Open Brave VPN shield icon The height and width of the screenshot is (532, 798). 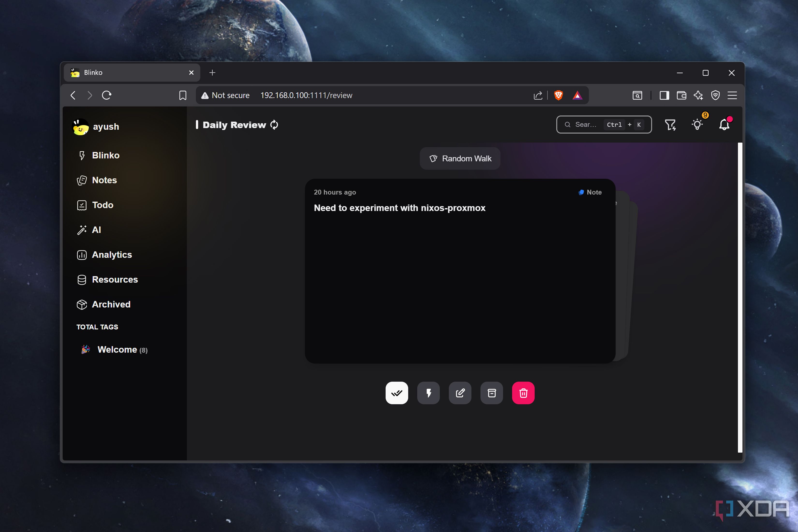coord(715,95)
